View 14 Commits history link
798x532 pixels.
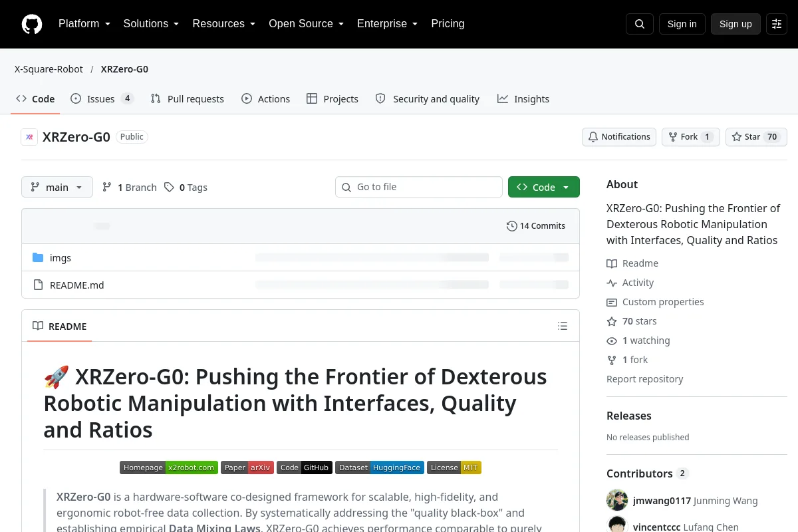point(536,226)
